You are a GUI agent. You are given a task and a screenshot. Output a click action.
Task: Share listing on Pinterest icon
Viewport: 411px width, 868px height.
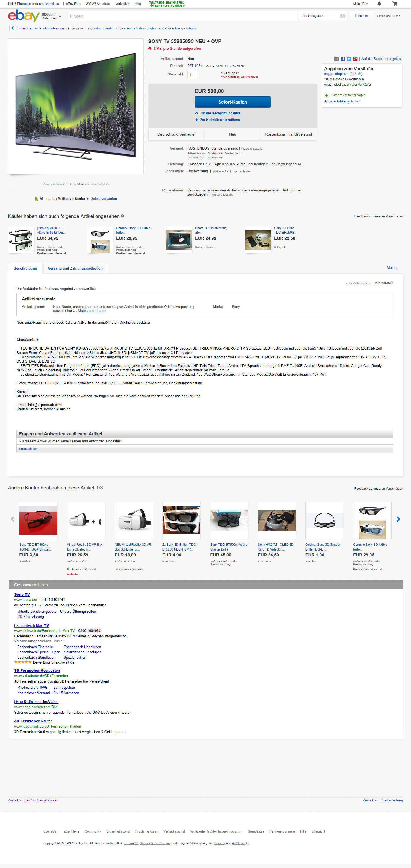(x=355, y=59)
